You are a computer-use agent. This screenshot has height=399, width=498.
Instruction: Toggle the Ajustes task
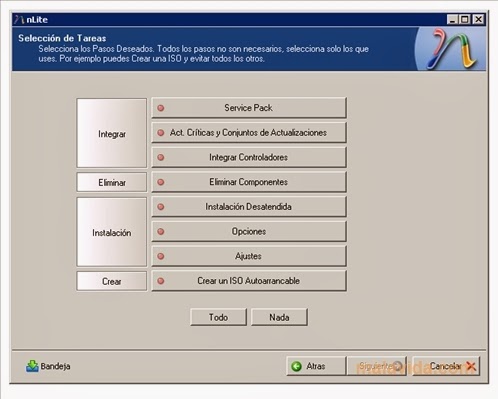pyautogui.click(x=249, y=256)
